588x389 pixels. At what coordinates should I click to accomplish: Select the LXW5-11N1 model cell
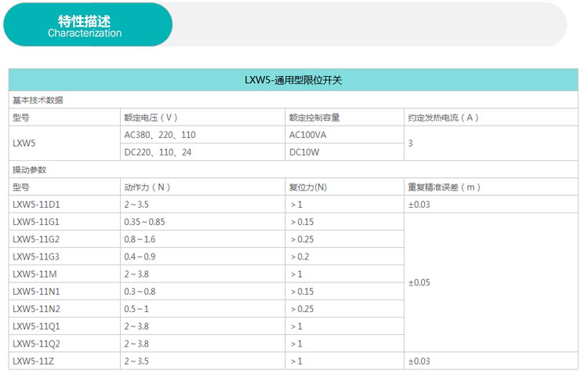pyautogui.click(x=64, y=291)
